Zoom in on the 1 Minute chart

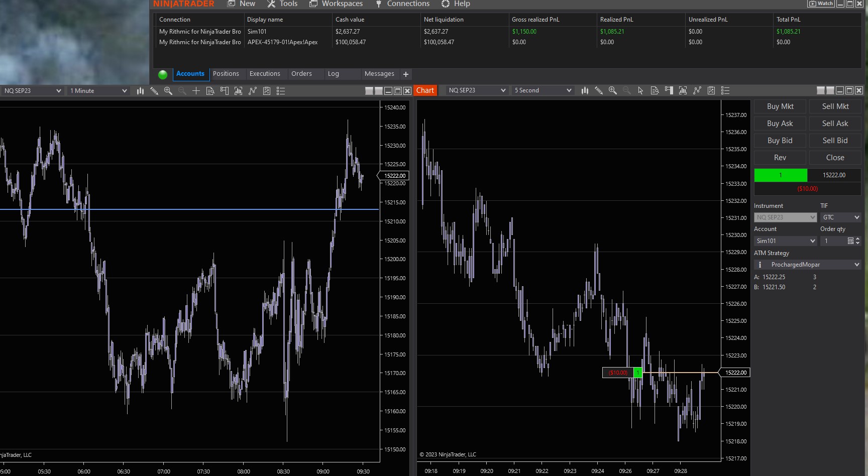(168, 91)
